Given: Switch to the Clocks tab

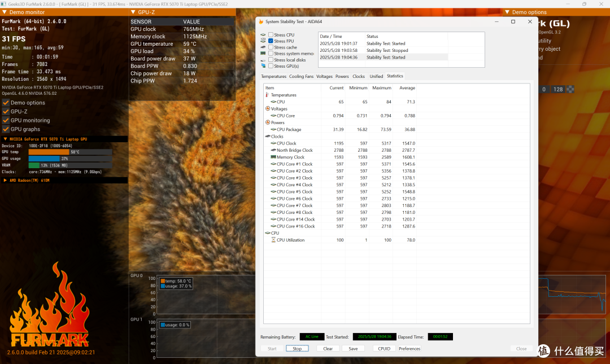Looking at the screenshot, I should (358, 76).
